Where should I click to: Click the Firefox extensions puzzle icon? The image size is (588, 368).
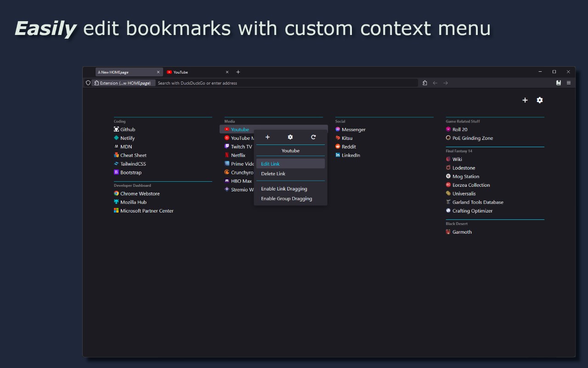(425, 83)
